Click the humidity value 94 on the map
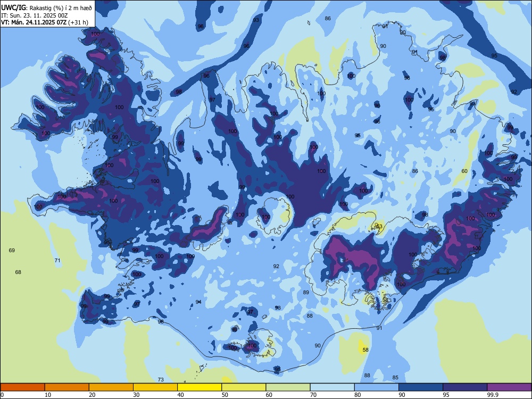 pyautogui.click(x=198, y=302)
